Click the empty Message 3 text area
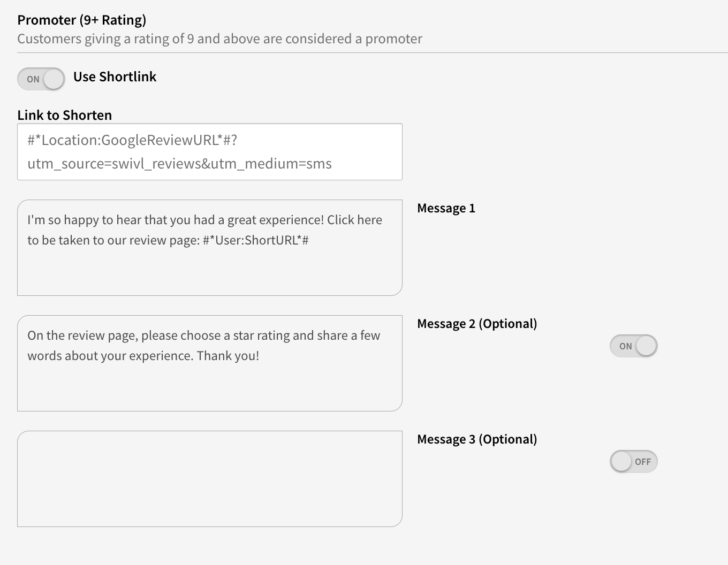Screen dimensions: 728x565 pyautogui.click(x=209, y=479)
